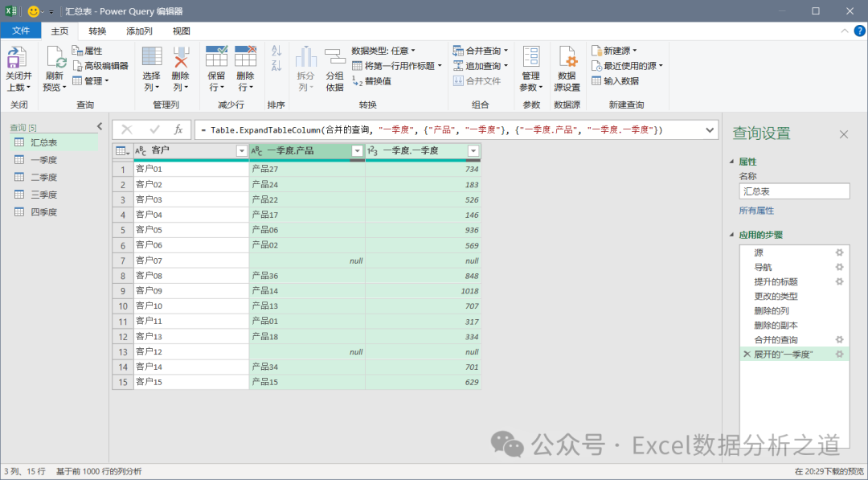Delete the 展开的"一季度" step via its X
868x480 pixels.
(x=747, y=355)
